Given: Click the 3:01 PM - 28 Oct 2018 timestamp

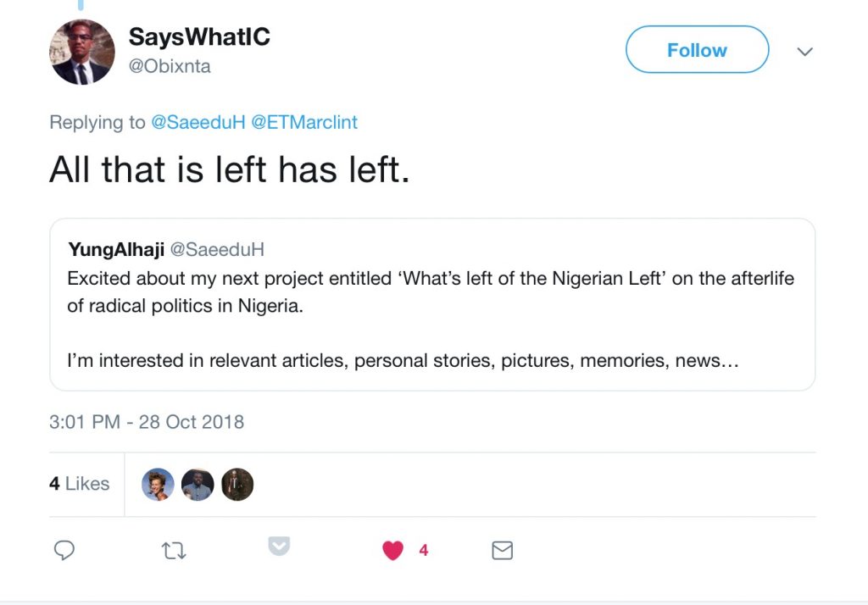Looking at the screenshot, I should (x=147, y=422).
